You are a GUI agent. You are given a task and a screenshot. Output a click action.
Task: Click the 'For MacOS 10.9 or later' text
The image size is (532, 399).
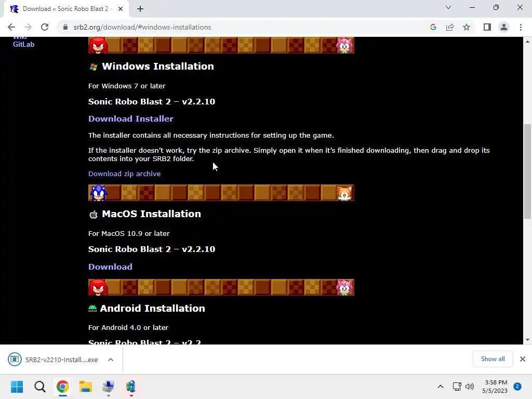click(x=129, y=233)
